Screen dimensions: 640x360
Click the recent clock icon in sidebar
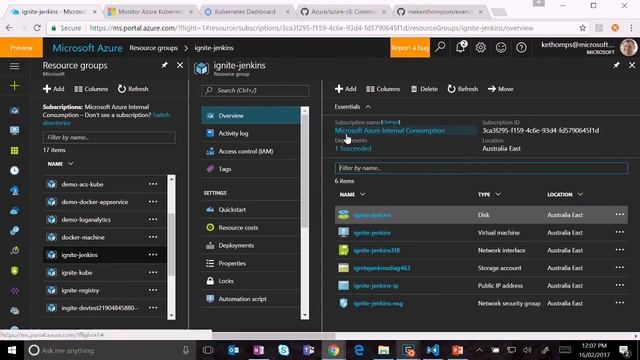tap(14, 171)
